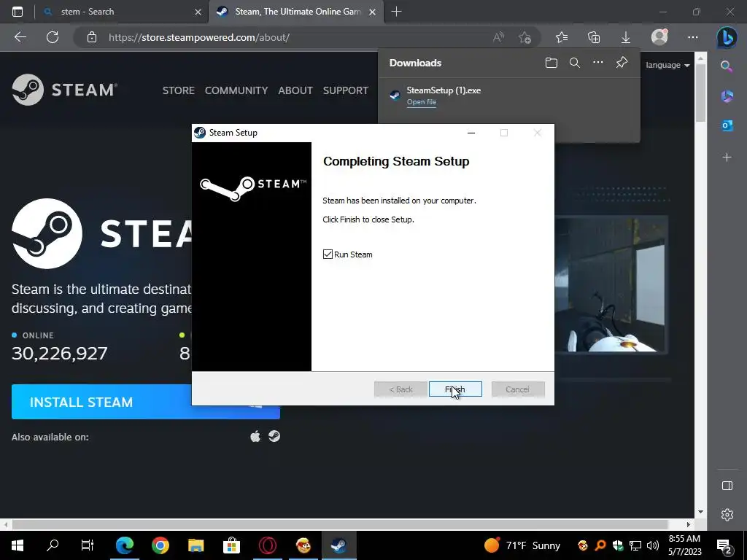The image size is (747, 560).
Task: Open the COMMUNITY menu on Steam site
Action: pyautogui.click(x=236, y=90)
